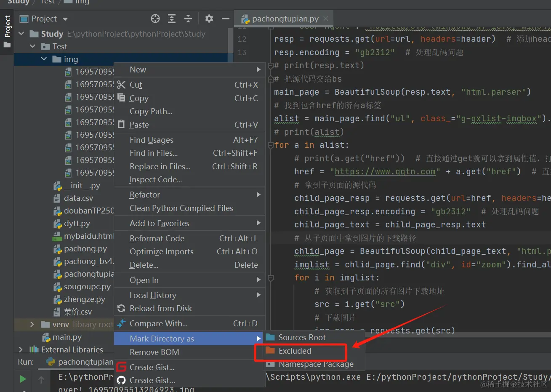The width and height of the screenshot is (551, 392).
Task: Click the red Gitee Create Gist icon
Action: [121, 367]
